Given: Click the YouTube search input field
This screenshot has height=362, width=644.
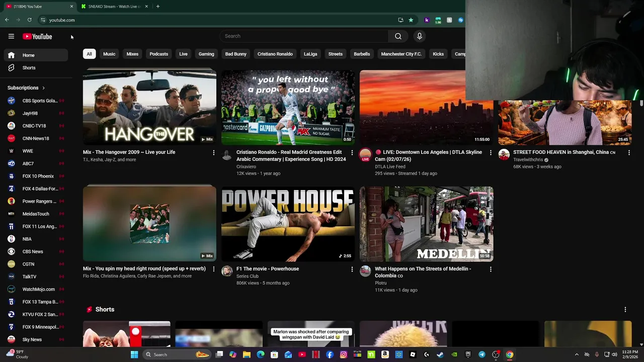Looking at the screenshot, I should click(304, 36).
